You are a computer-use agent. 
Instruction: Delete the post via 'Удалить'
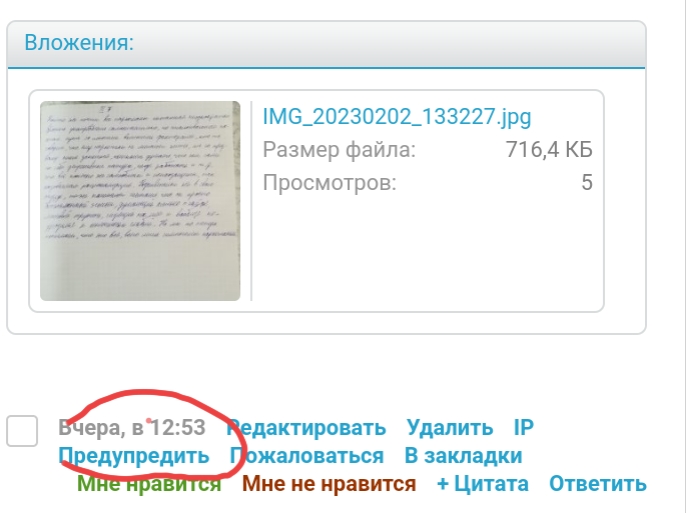point(449,428)
